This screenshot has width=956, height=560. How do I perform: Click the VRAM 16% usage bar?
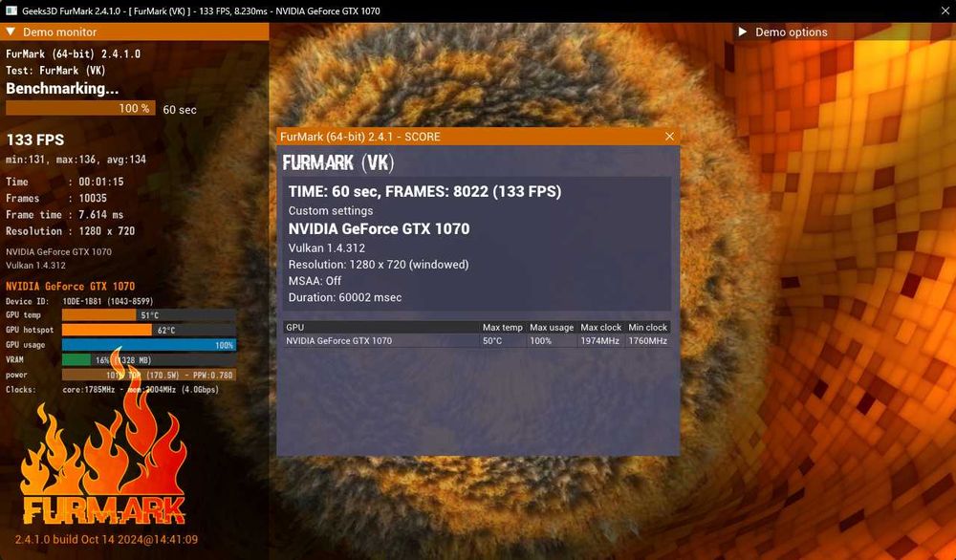point(149,360)
